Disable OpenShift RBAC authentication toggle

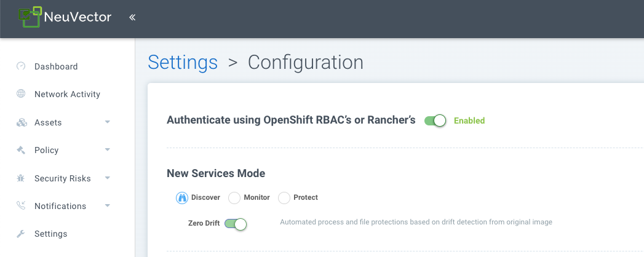pyautogui.click(x=435, y=121)
